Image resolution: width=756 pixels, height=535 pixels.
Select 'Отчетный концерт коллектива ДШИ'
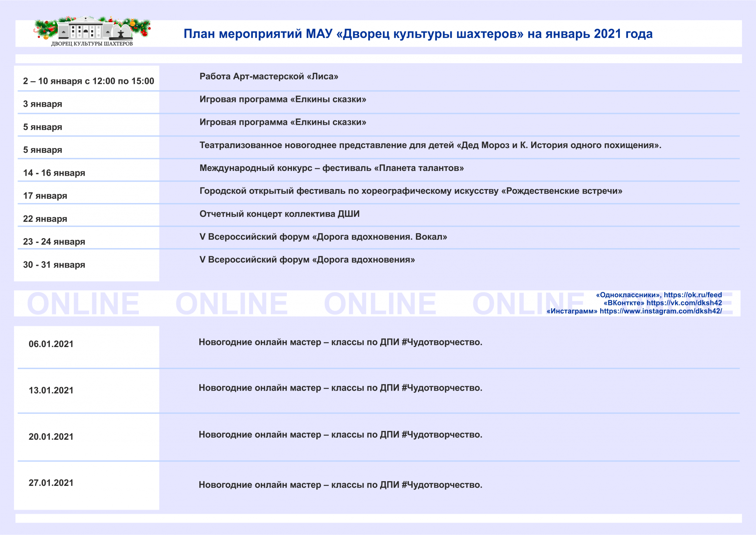point(279,214)
